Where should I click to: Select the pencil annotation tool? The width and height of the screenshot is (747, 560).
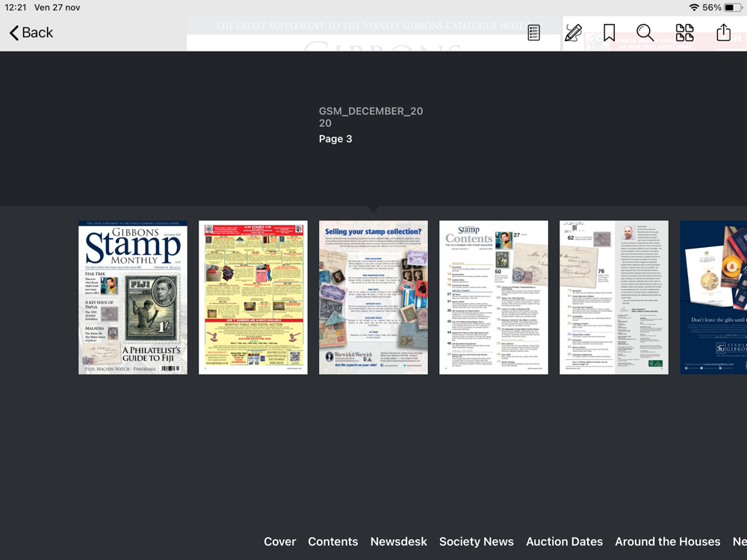pyautogui.click(x=573, y=33)
